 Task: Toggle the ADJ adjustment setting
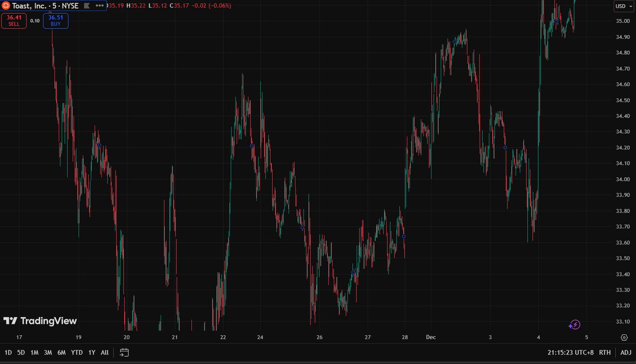coord(625,353)
